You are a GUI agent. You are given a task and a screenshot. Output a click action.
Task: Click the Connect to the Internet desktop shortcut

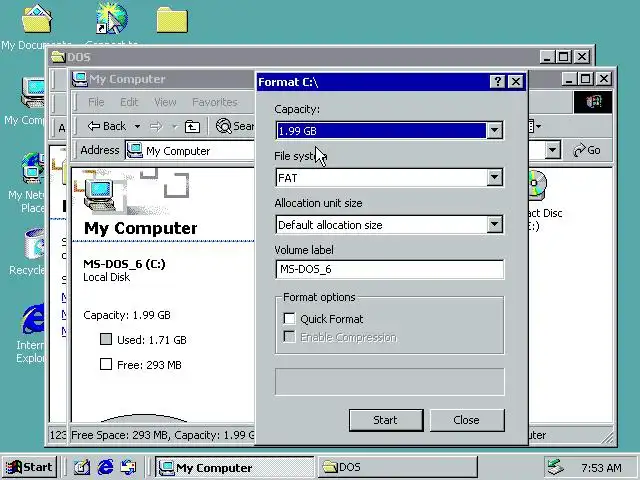[112, 18]
